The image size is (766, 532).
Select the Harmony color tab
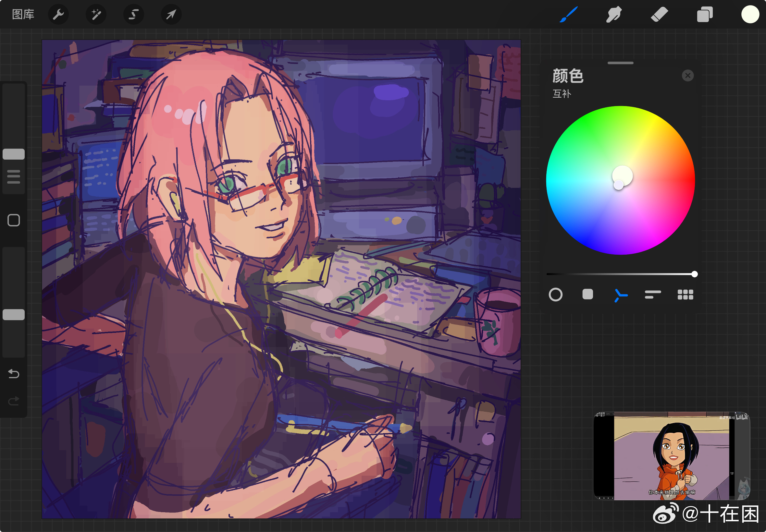(x=620, y=295)
